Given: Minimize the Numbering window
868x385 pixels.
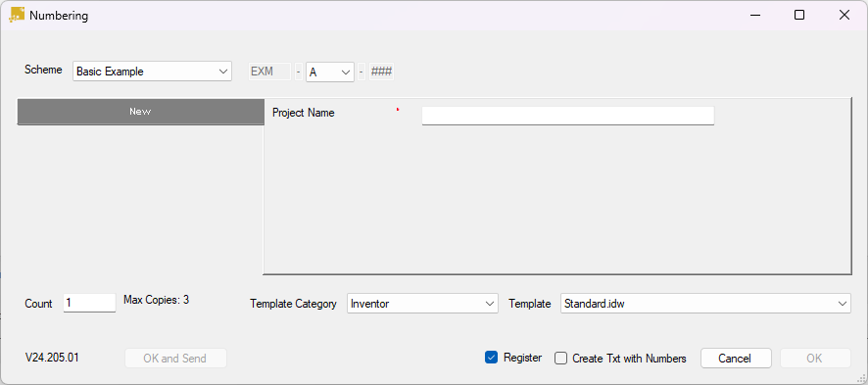Looking at the screenshot, I should pos(754,15).
